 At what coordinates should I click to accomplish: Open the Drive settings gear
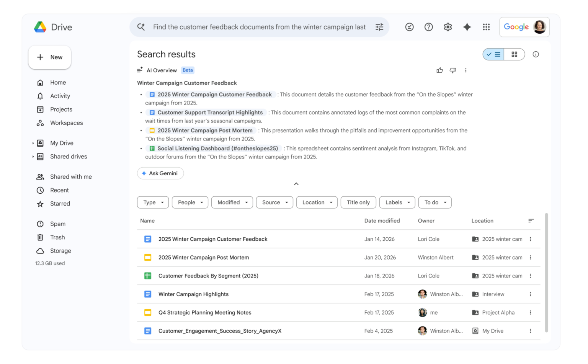point(448,27)
